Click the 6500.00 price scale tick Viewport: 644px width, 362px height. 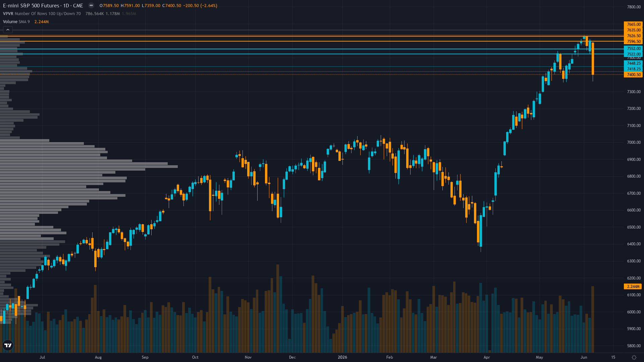pyautogui.click(x=634, y=227)
